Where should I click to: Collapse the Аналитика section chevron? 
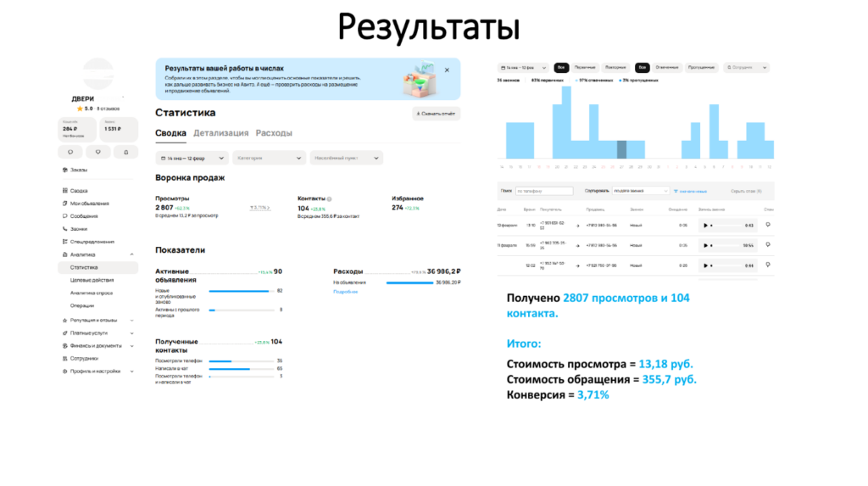pyautogui.click(x=131, y=255)
